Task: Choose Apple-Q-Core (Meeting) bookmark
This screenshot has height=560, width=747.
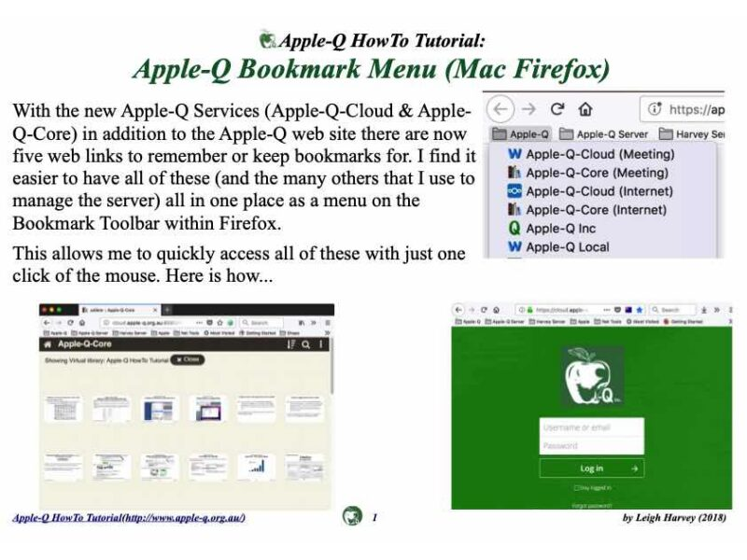Action: (588, 173)
